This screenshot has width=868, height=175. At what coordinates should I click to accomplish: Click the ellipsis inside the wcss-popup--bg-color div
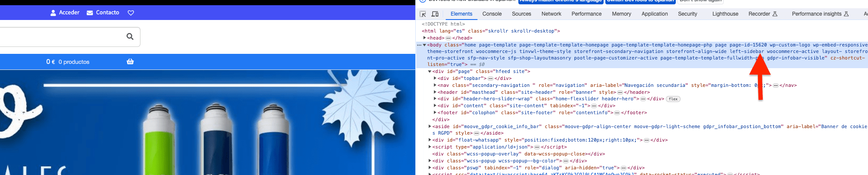coord(566,161)
